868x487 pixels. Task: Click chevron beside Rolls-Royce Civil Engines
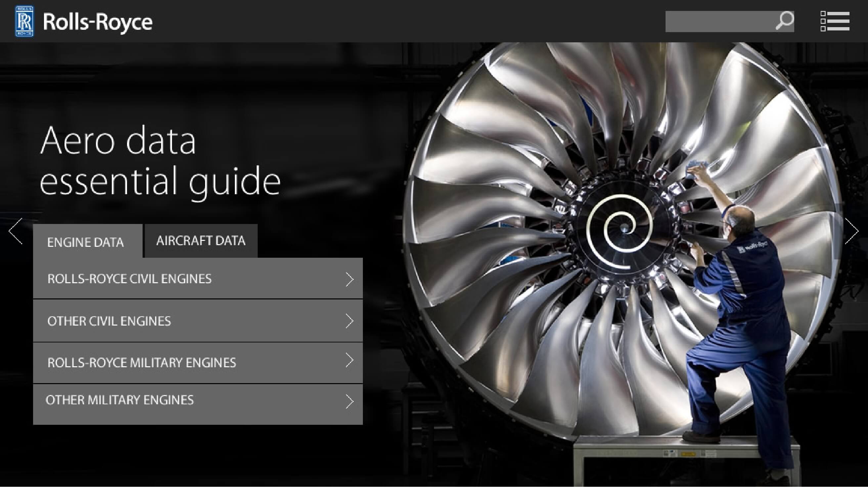point(349,279)
